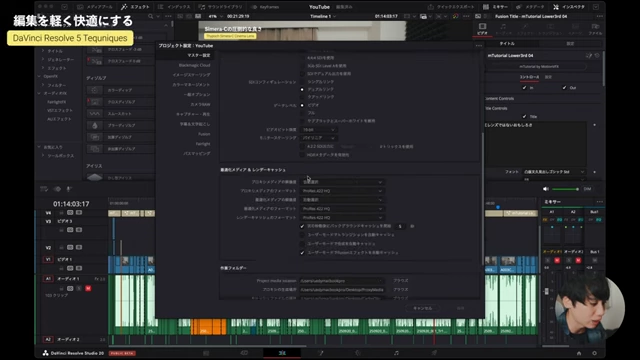This screenshot has width=640, height=360.
Task: Open the Media Pool panel button
Action: [95, 7]
